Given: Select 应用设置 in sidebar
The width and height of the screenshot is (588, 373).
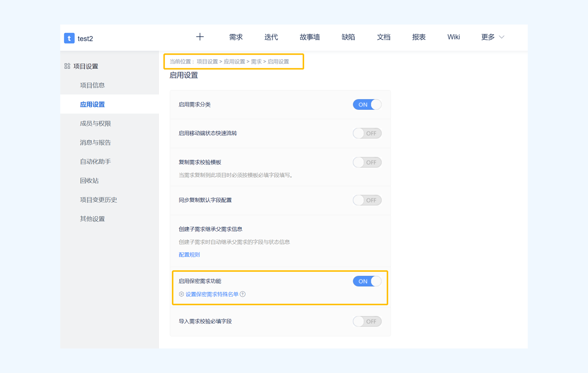Looking at the screenshot, I should pyautogui.click(x=92, y=104).
